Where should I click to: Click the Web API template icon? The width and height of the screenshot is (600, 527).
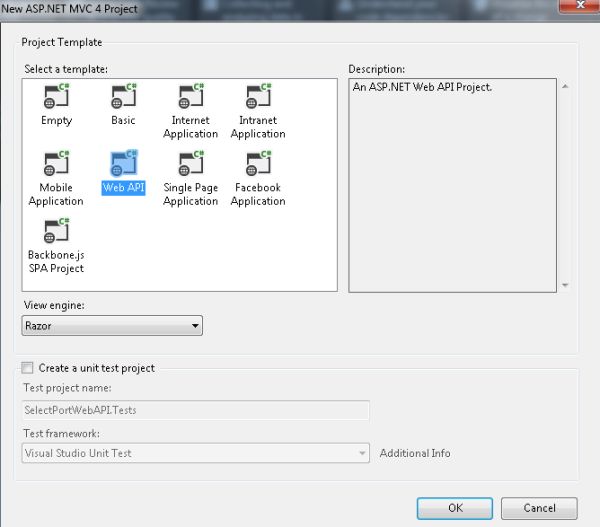pyautogui.click(x=124, y=163)
